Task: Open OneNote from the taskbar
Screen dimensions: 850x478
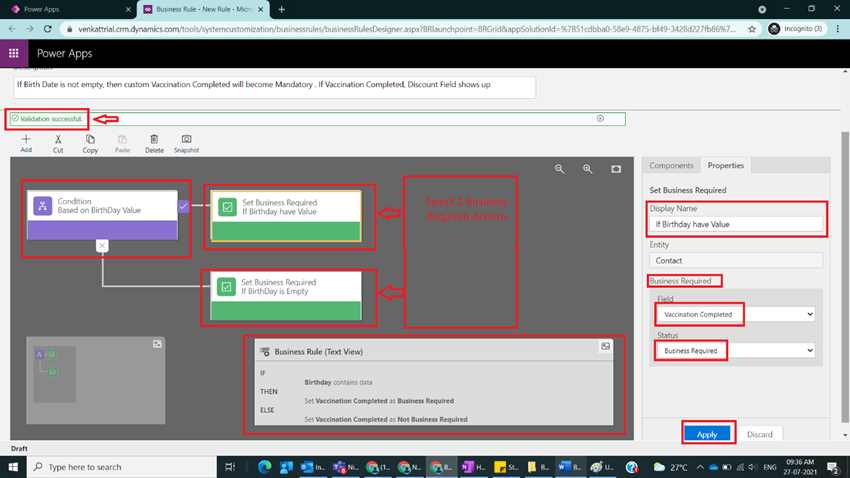Action: pyautogui.click(x=473, y=467)
